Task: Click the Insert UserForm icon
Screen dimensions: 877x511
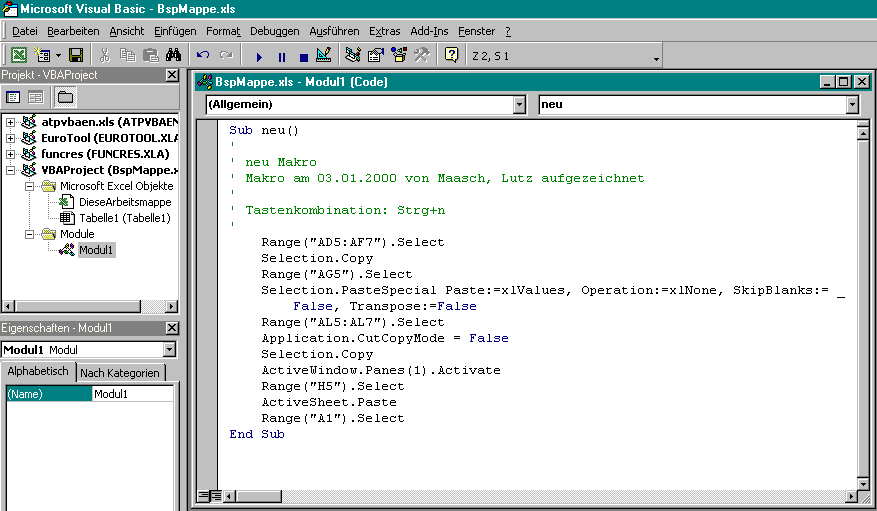Action: (43, 55)
